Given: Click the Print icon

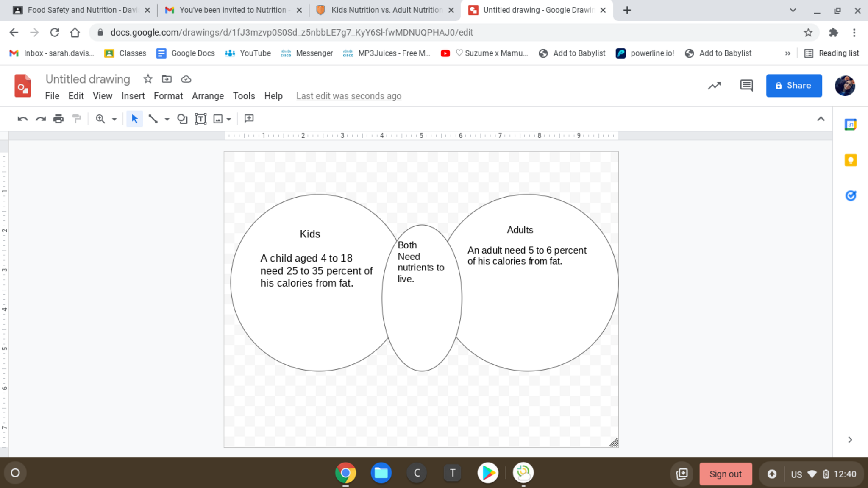Looking at the screenshot, I should pyautogui.click(x=58, y=119).
